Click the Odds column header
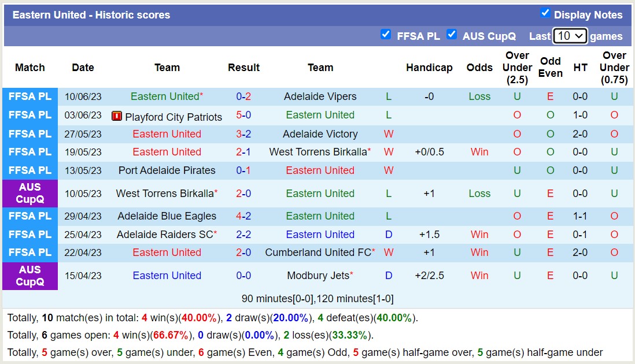 pyautogui.click(x=479, y=68)
